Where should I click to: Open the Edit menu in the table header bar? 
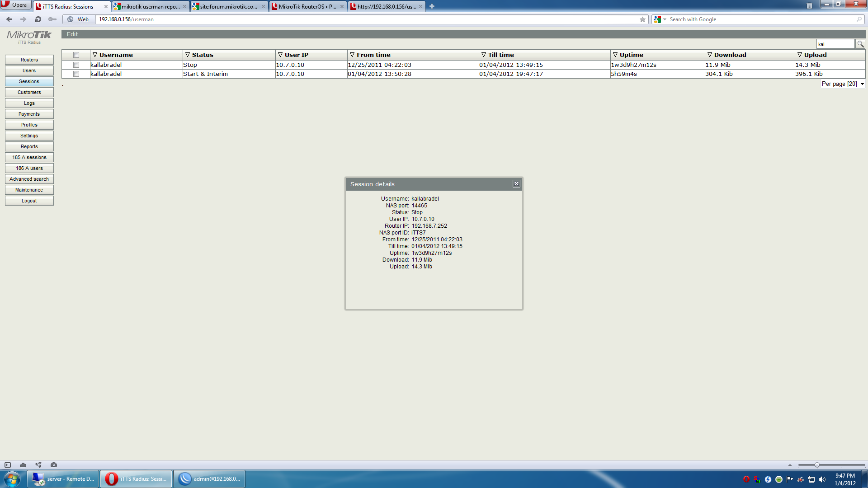[x=72, y=34]
